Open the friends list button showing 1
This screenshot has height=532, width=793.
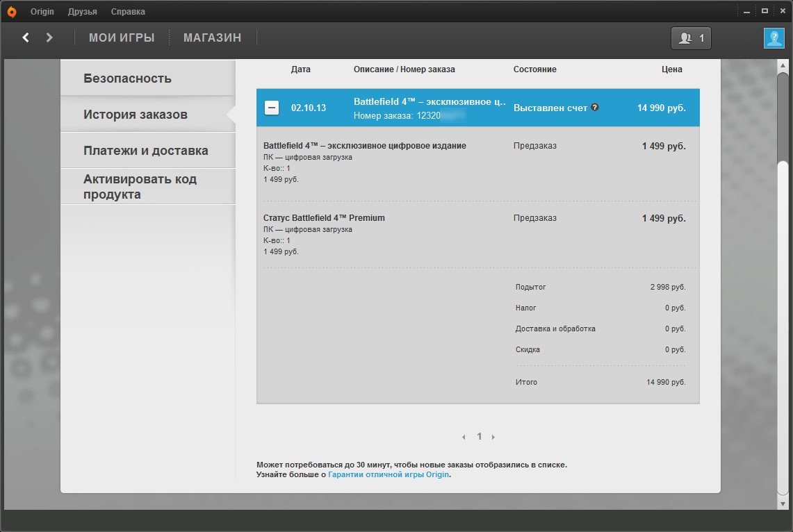tap(691, 38)
